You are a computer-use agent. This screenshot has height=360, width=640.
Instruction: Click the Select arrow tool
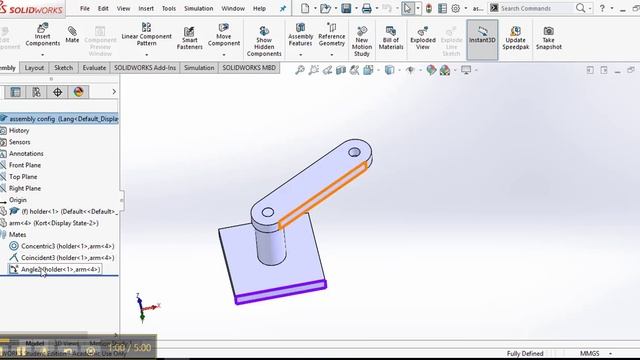click(x=407, y=8)
